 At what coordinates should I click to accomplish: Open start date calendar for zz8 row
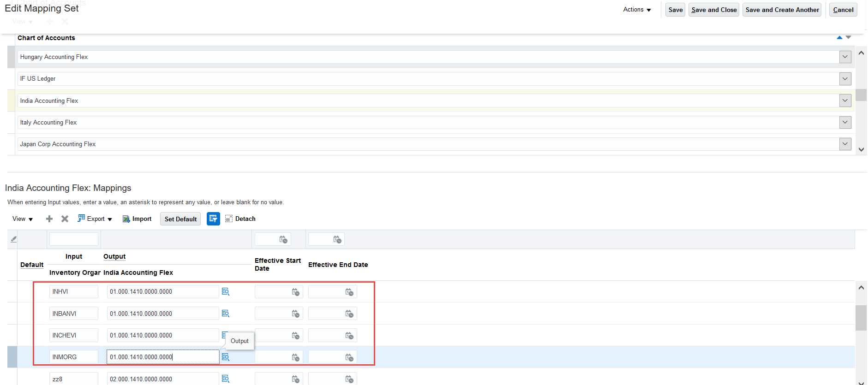[296, 379]
